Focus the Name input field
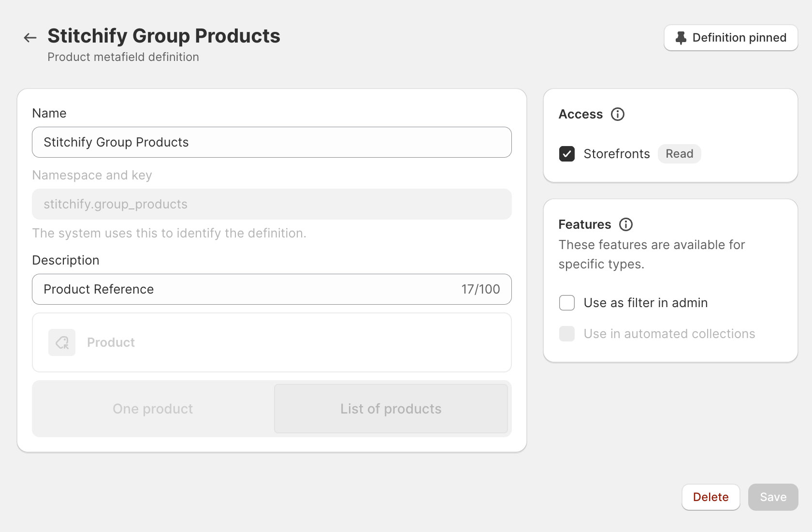This screenshot has width=812, height=532. pos(272,142)
